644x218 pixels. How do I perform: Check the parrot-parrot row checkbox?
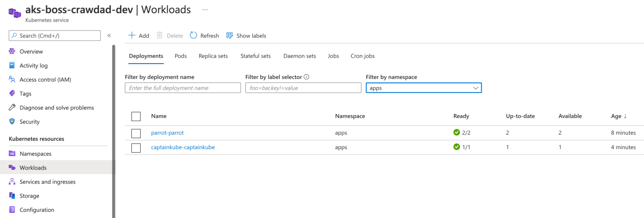tap(136, 133)
